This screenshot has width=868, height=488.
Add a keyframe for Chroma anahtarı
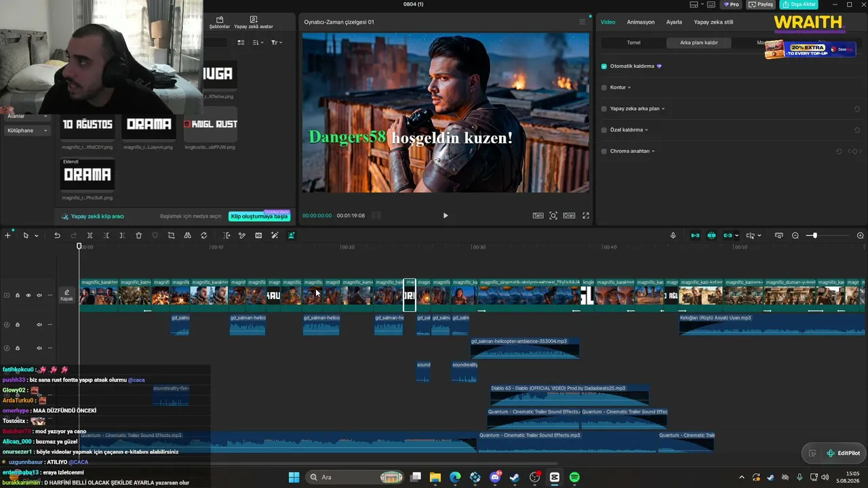[855, 151]
